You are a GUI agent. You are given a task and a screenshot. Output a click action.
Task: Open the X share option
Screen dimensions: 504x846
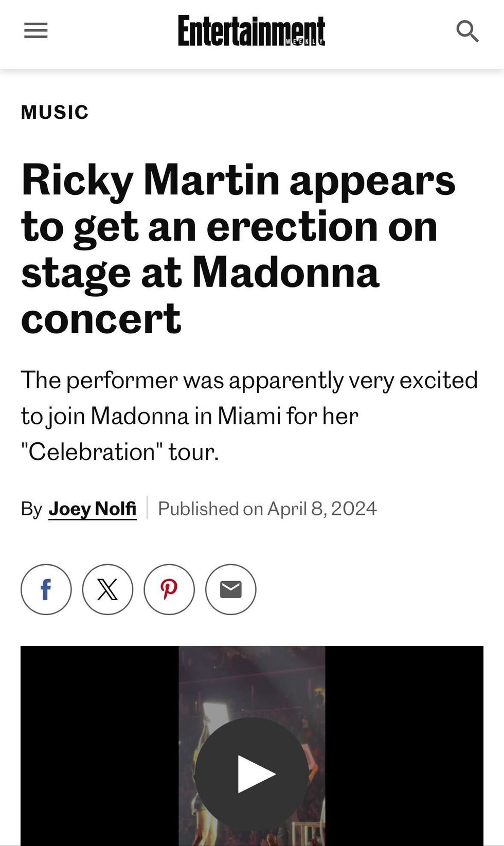point(107,589)
